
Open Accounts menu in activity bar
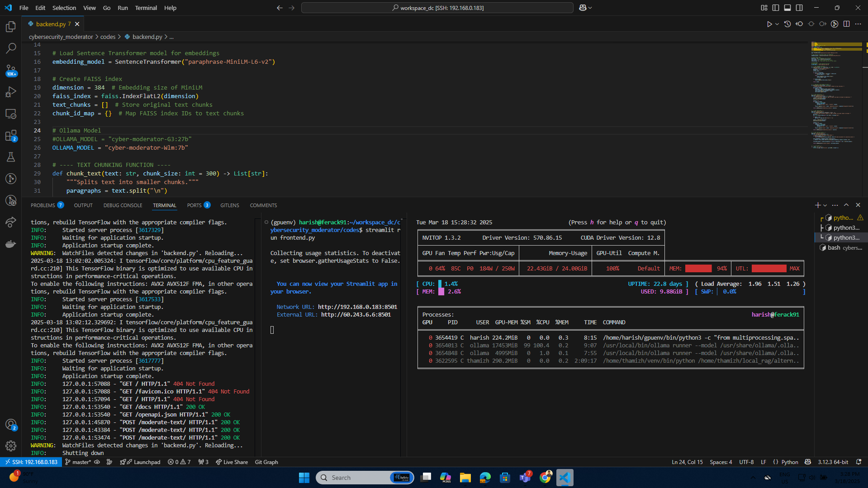tap(11, 425)
